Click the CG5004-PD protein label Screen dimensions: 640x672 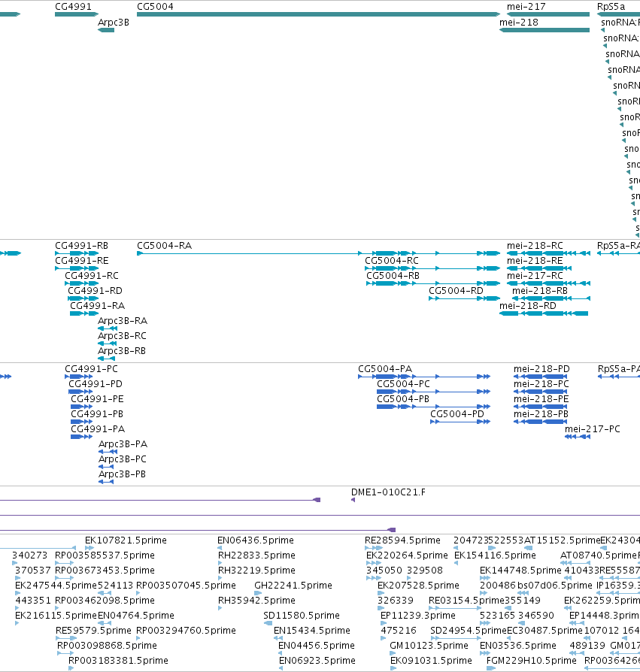457,413
